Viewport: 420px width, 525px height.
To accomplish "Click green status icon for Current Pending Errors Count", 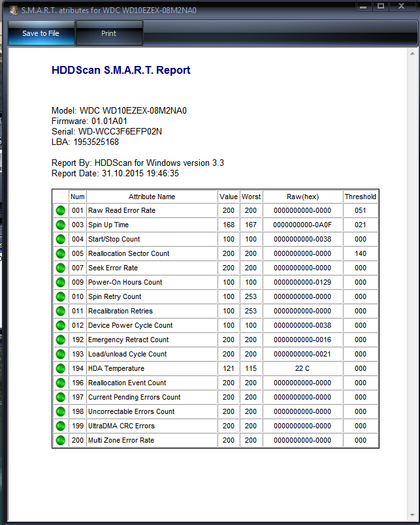I will click(61, 398).
